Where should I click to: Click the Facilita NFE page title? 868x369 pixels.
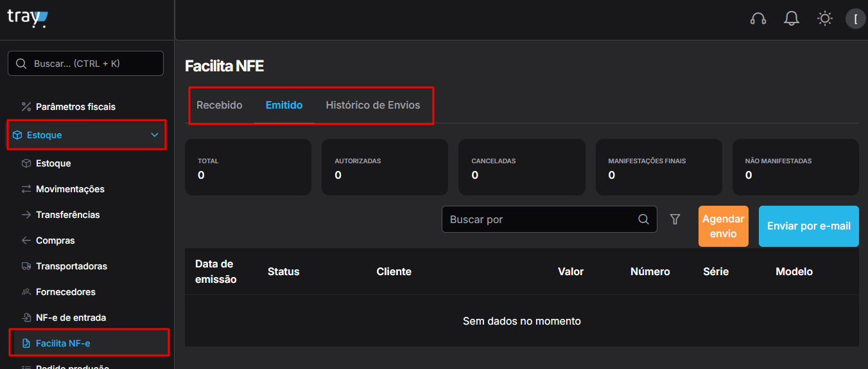[x=224, y=66]
